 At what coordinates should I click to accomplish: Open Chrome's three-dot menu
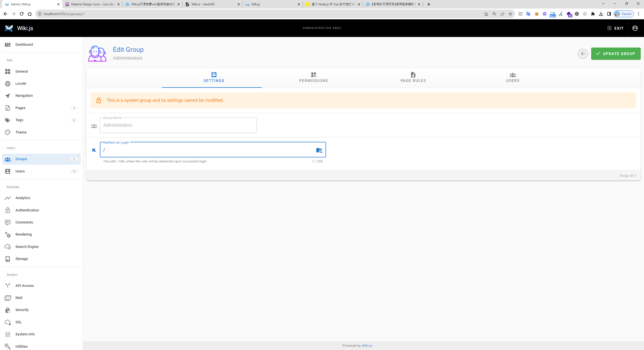[638, 14]
